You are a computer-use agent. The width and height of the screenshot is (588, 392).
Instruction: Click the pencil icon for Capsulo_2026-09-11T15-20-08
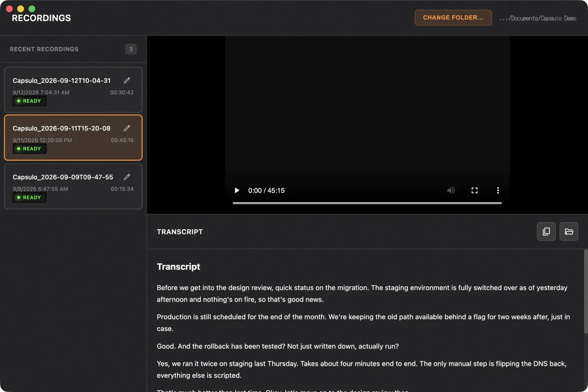tap(127, 128)
